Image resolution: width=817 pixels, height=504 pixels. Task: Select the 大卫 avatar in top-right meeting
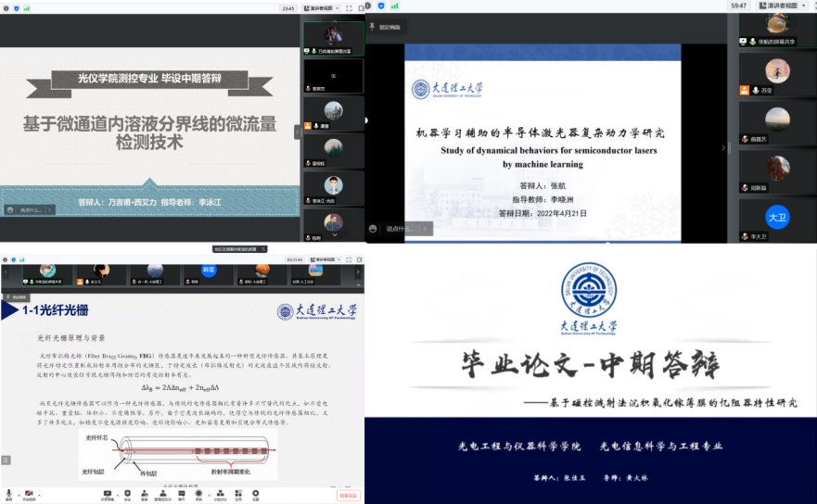point(777,217)
